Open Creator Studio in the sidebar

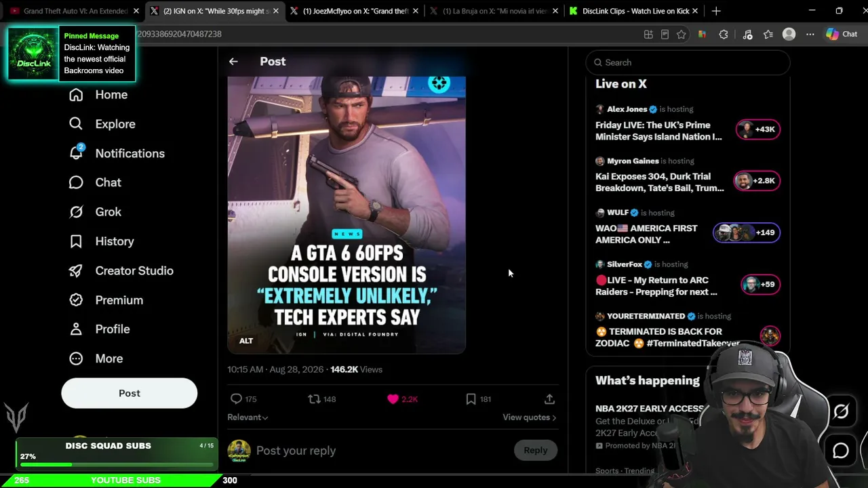(121, 270)
